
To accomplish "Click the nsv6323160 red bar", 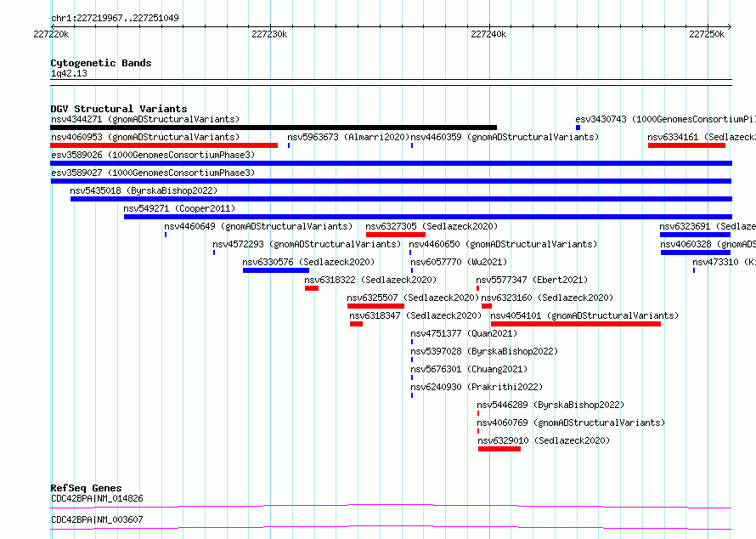I will click(x=487, y=306).
